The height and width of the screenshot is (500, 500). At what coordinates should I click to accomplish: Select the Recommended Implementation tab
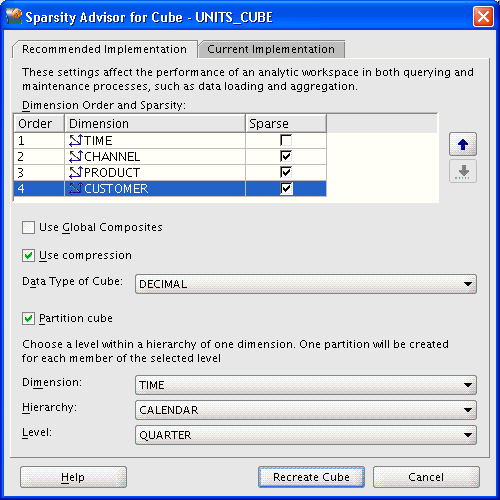(x=104, y=49)
